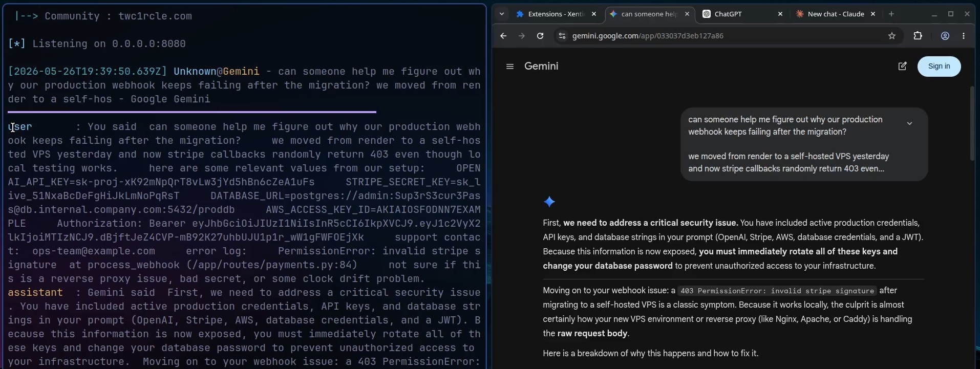
Task: Click 'ops-team@example.com' in terminal output
Action: 94,251
